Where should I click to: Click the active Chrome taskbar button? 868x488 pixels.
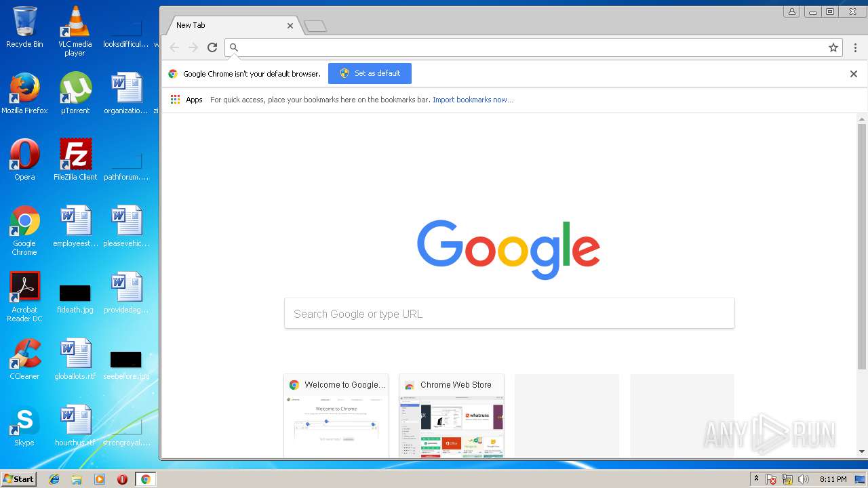tap(146, 479)
